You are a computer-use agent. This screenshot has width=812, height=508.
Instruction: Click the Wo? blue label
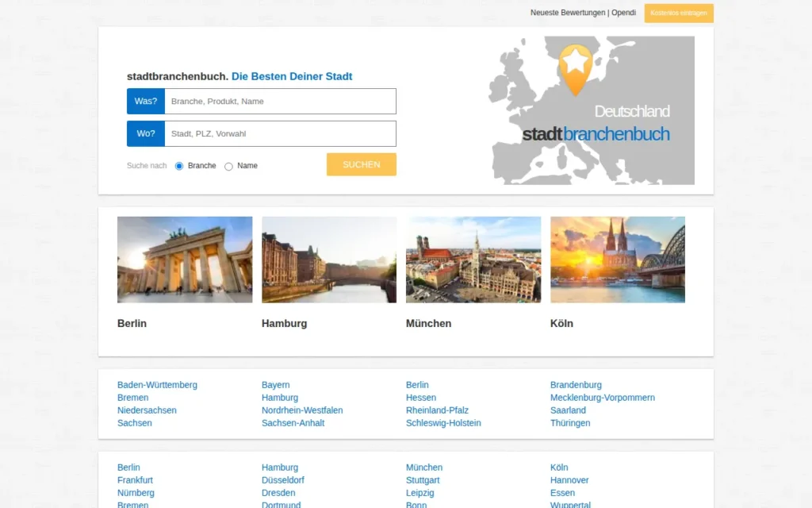(146, 133)
